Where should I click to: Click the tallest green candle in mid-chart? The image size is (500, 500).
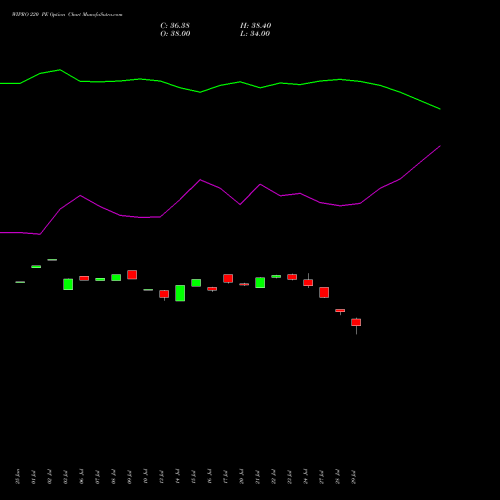(x=180, y=293)
